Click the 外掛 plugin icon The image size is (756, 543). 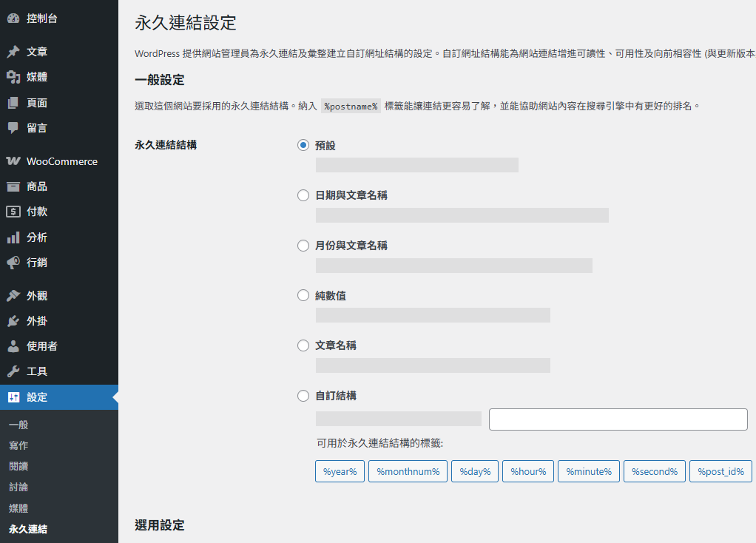coord(13,321)
